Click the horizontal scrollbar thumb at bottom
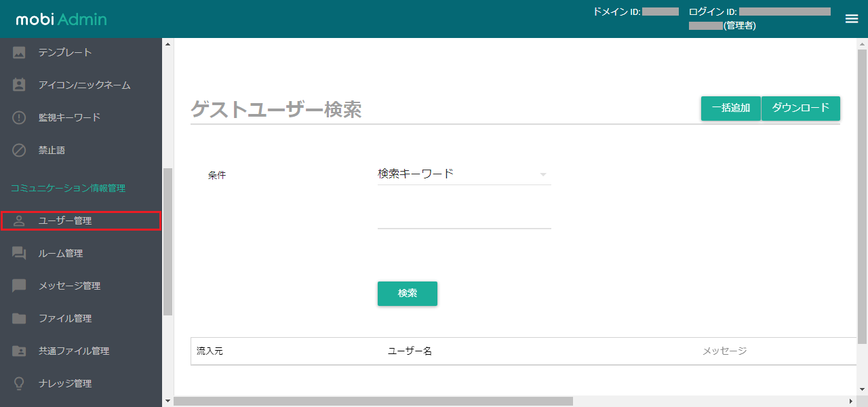868x407 pixels. click(x=373, y=401)
